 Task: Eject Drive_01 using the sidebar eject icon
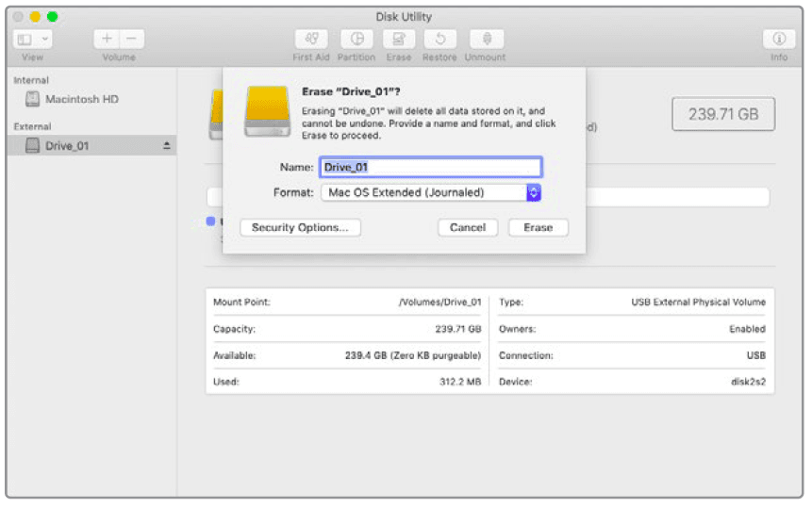pyautogui.click(x=167, y=146)
